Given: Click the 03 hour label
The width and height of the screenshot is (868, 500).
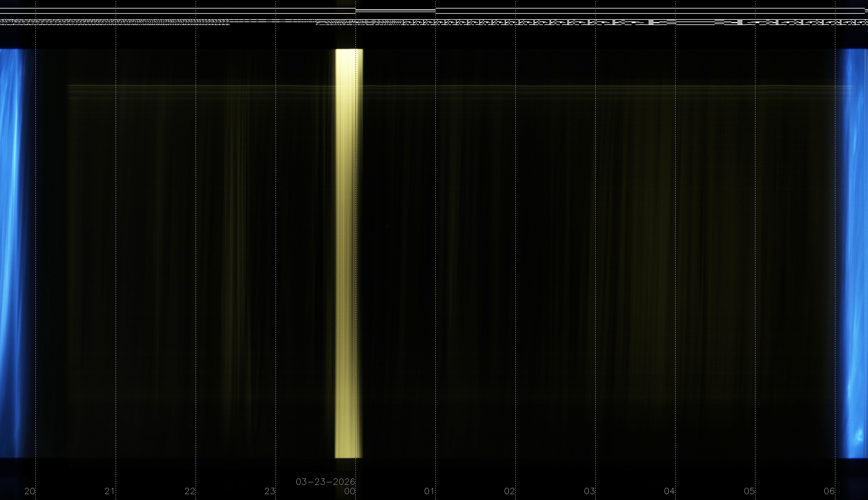Looking at the screenshot, I should point(589,491).
